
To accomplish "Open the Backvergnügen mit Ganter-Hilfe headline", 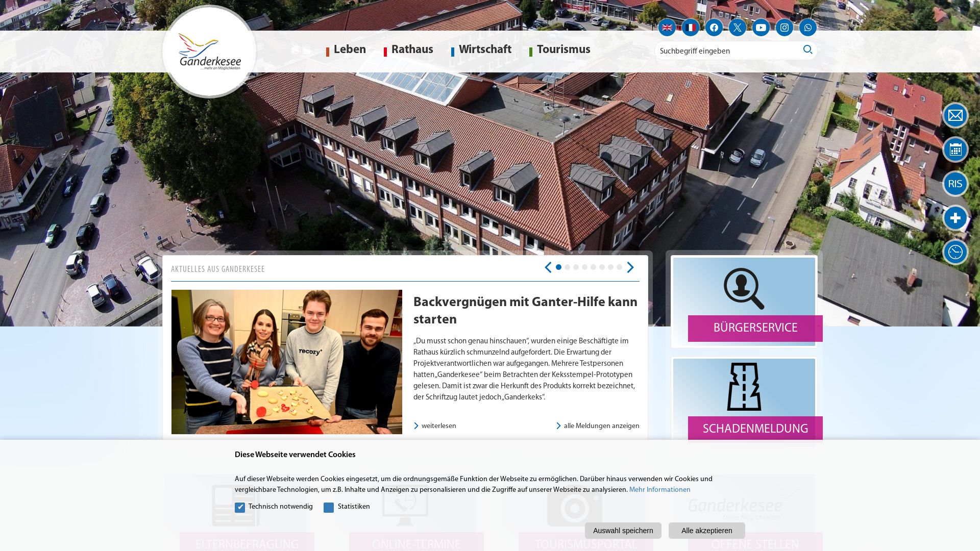I will [525, 311].
